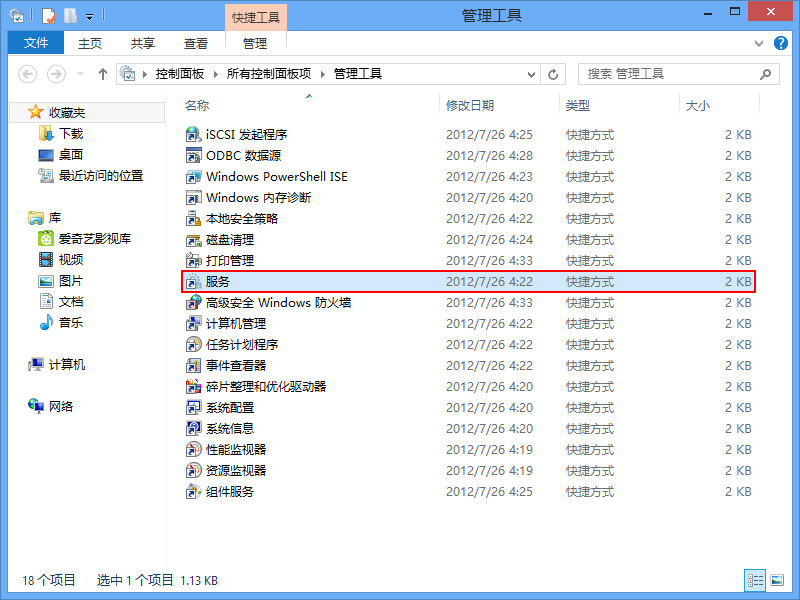Click the 快捷工具 contextual tab
Screen dimensions: 800x600
(x=256, y=18)
